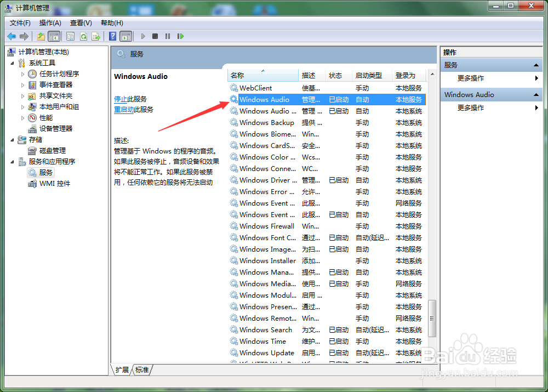
Task: Select the Task Scheduler clock icon
Action: [x=32, y=74]
